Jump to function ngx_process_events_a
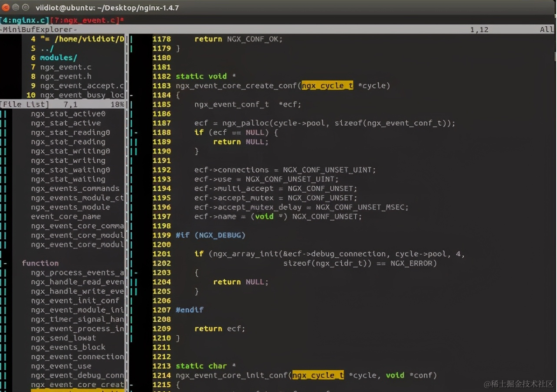 78,273
